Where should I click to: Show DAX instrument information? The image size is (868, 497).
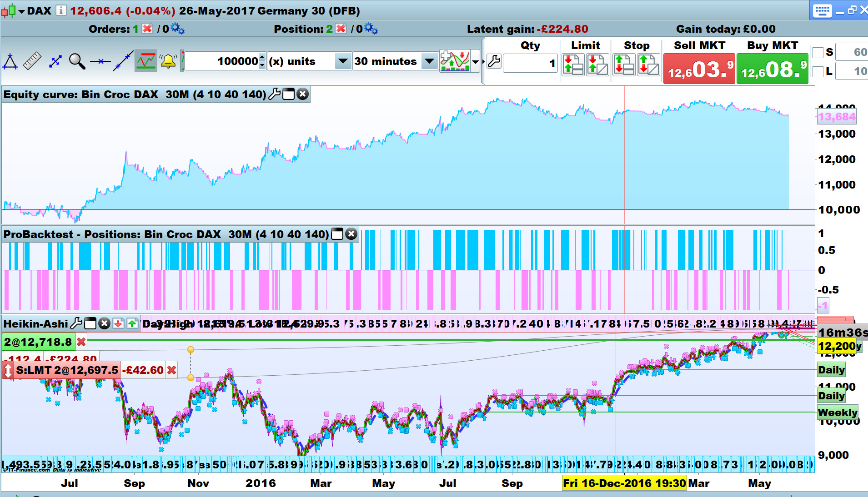click(x=60, y=10)
